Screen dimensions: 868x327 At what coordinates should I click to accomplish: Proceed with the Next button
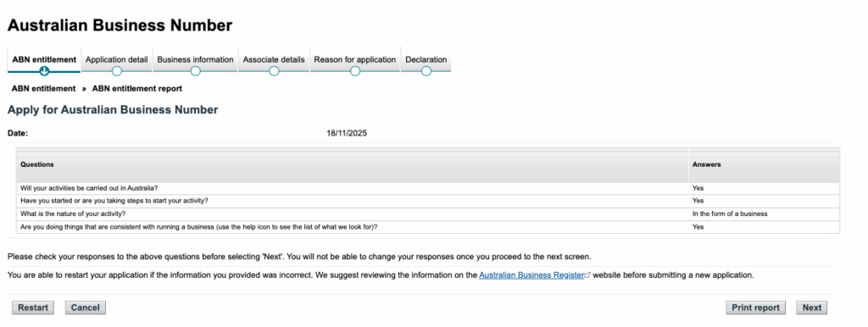pyautogui.click(x=812, y=308)
